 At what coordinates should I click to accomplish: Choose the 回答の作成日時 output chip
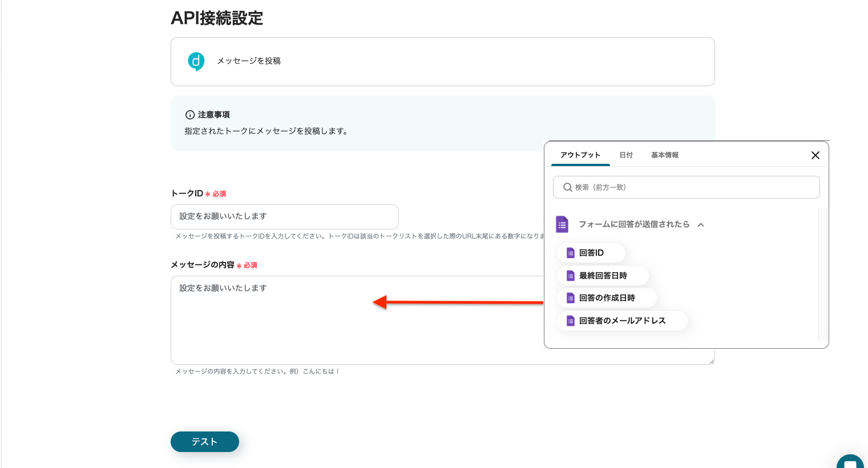tap(606, 298)
